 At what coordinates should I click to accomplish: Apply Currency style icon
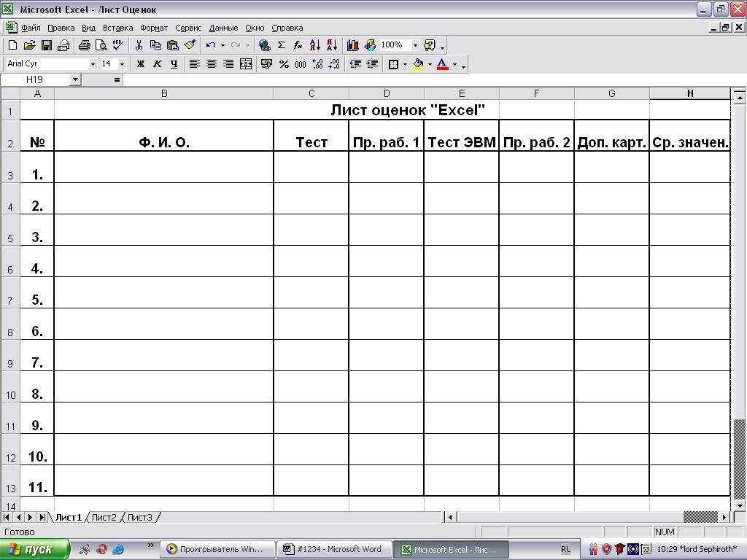coord(267,64)
